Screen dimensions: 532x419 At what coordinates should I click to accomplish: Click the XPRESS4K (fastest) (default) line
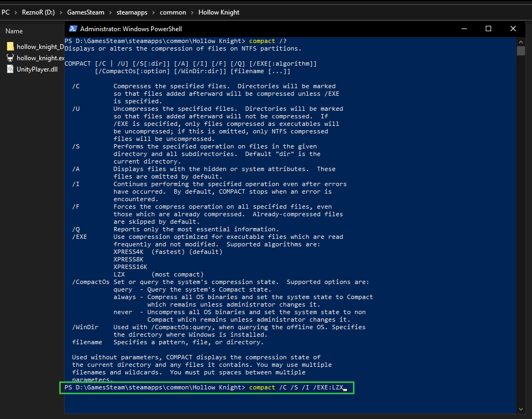tap(168, 252)
